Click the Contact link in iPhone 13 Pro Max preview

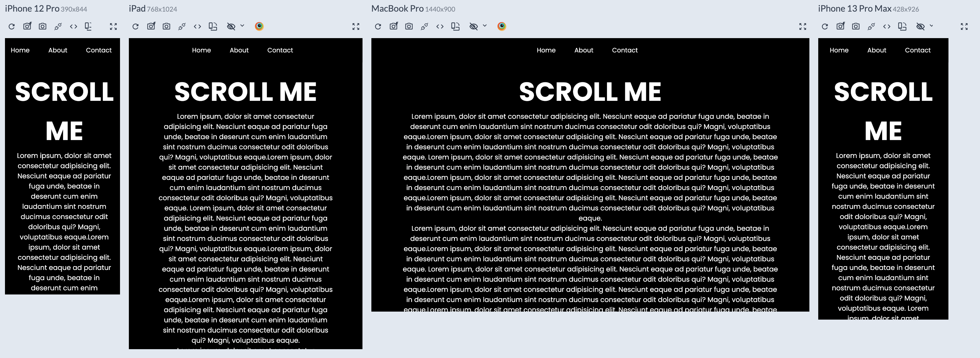click(x=917, y=50)
